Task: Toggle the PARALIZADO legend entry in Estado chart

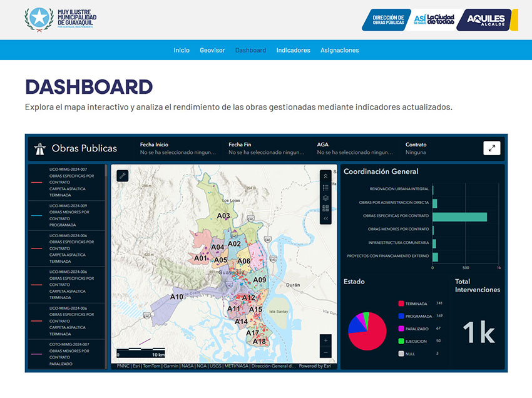Action: point(416,329)
